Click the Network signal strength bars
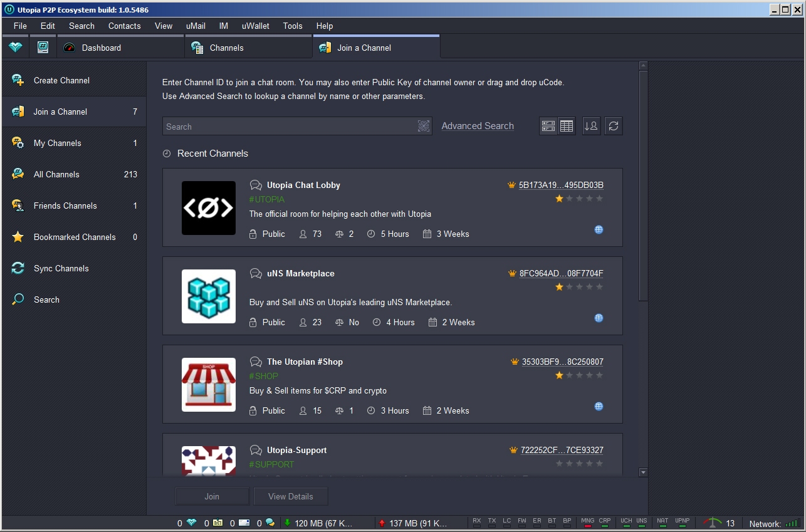 click(793, 523)
